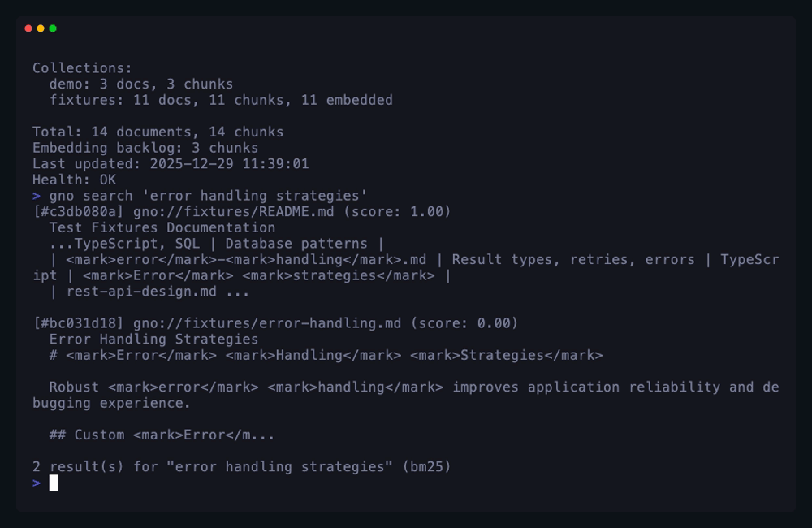Click the 'Total: 14 documents' line
812x528 pixels.
coord(158,132)
